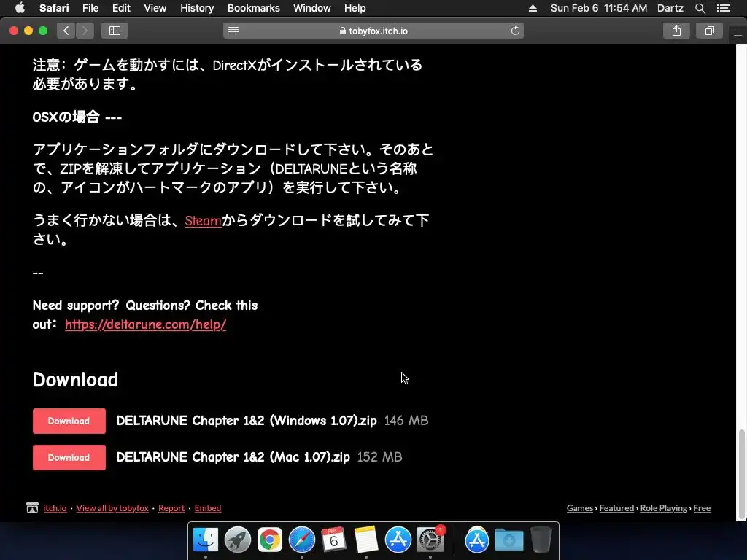747x560 pixels.
Task: Show the Safari sidebar
Action: point(115,31)
